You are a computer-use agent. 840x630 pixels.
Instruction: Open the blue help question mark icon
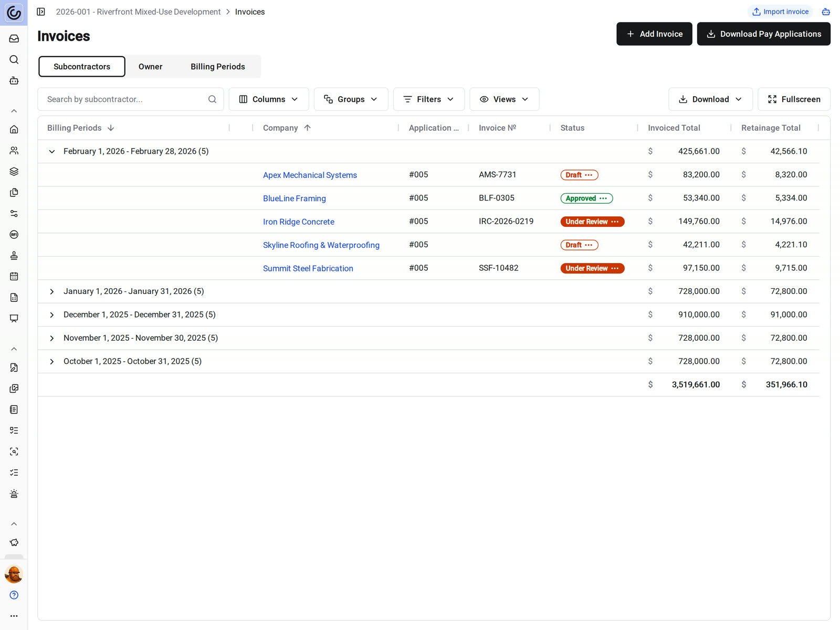pos(14,595)
